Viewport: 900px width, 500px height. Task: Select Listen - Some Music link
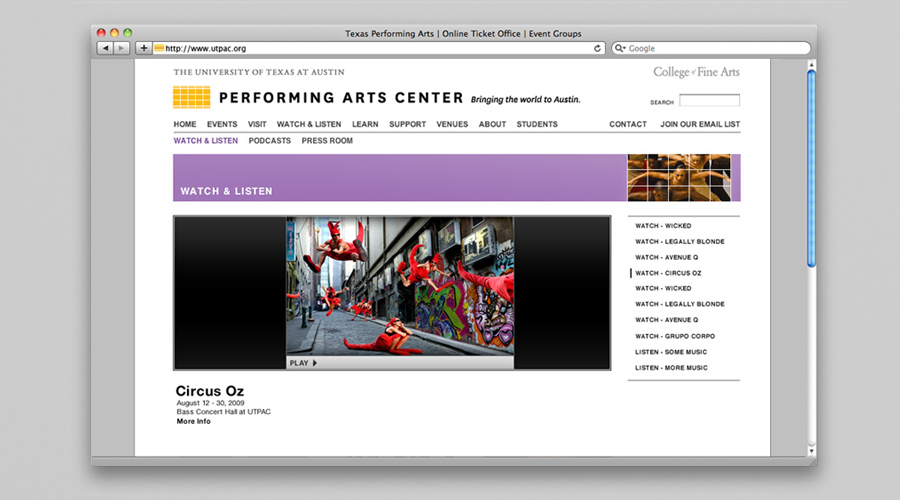point(671,352)
